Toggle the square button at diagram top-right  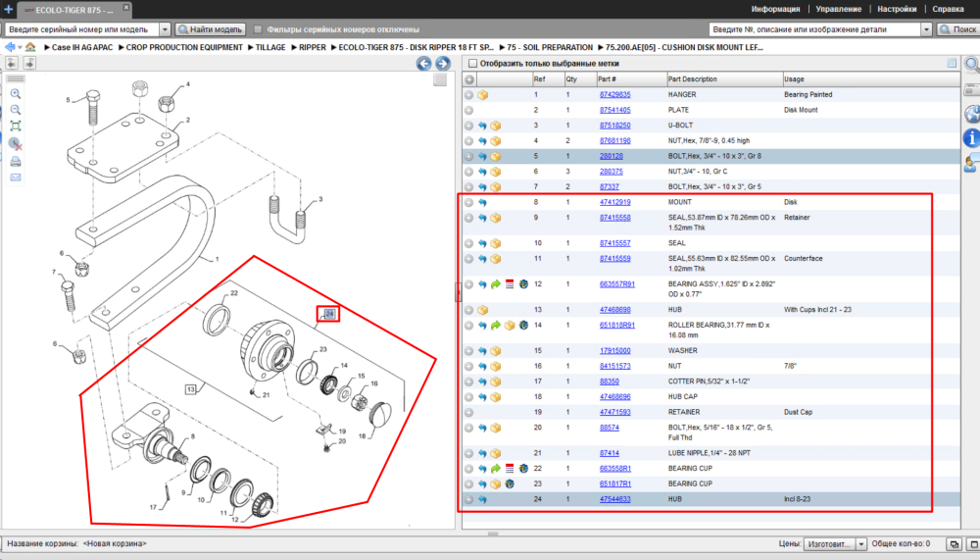440,79
